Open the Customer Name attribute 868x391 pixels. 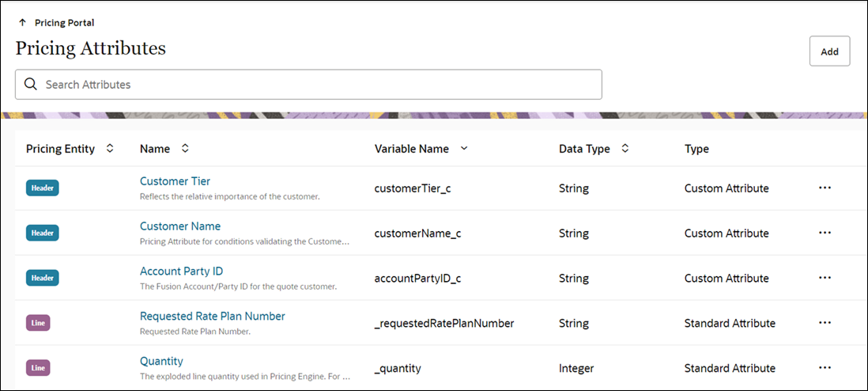tap(180, 226)
